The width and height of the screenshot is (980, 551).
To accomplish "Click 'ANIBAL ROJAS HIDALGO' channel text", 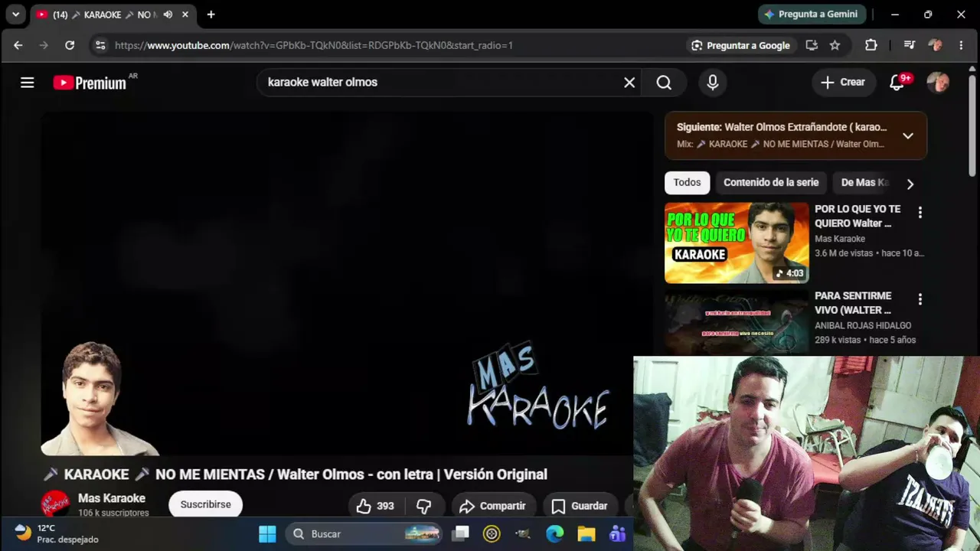I will click(863, 325).
